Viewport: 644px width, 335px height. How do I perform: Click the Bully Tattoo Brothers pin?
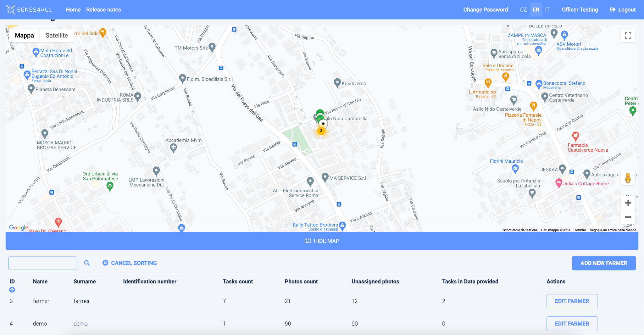coord(342,226)
